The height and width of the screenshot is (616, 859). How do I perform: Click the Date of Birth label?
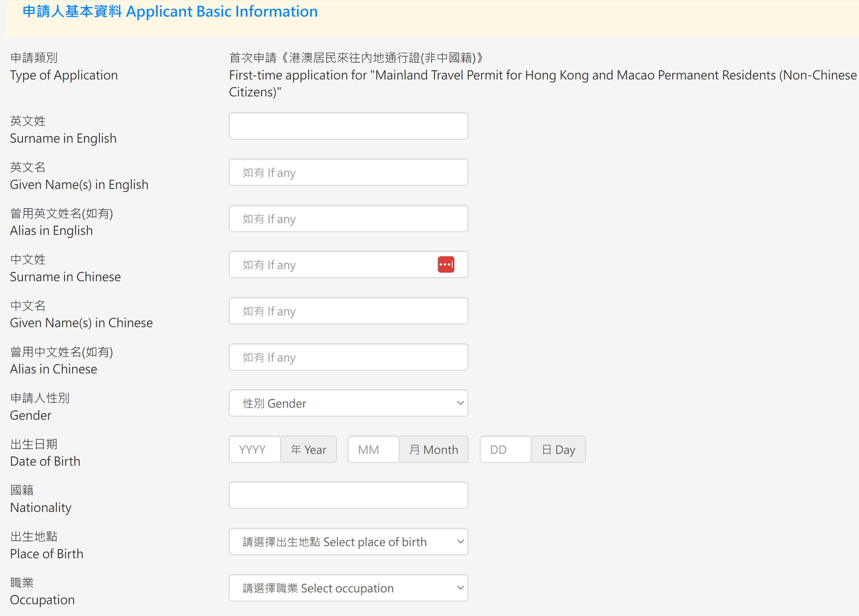(x=45, y=453)
